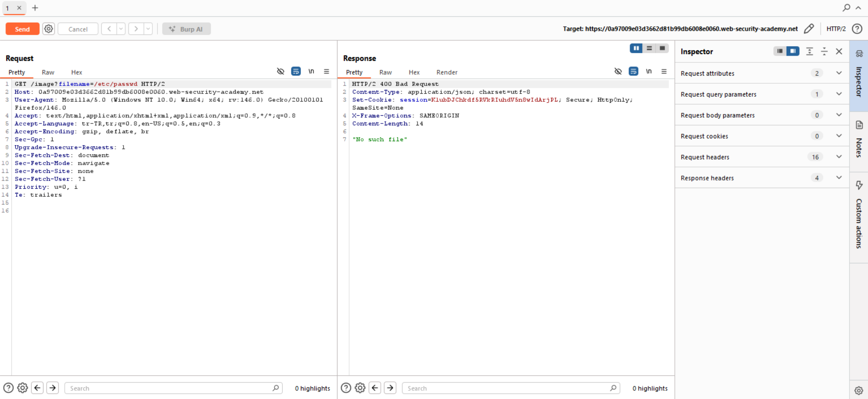The image size is (868, 399).
Task: Switch Response view to Render tab
Action: pyautogui.click(x=447, y=72)
